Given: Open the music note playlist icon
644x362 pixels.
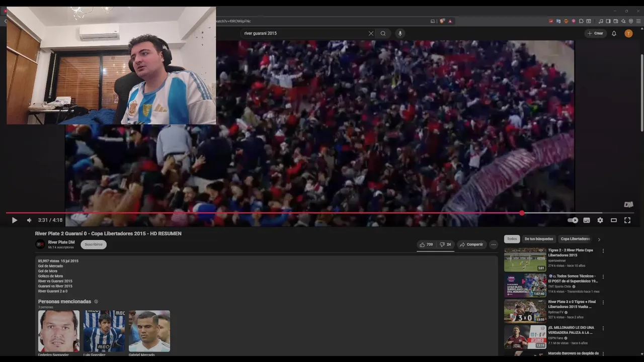Looking at the screenshot, I should [601, 21].
